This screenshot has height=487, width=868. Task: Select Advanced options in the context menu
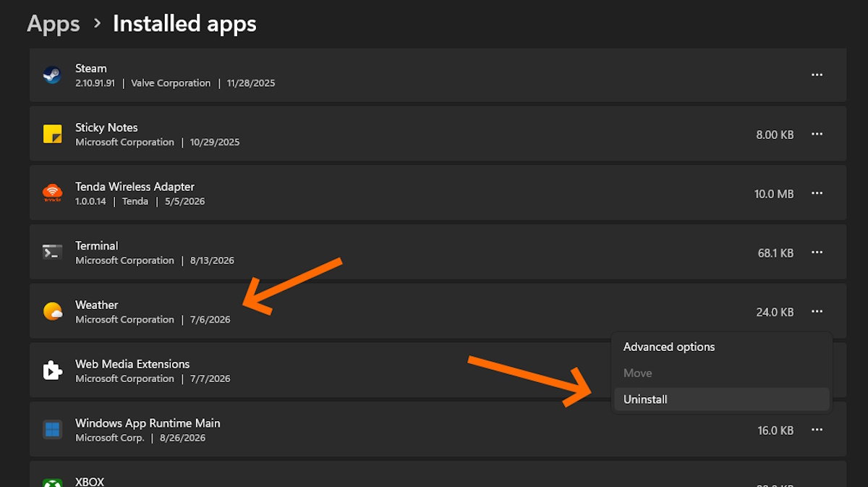[x=722, y=347]
